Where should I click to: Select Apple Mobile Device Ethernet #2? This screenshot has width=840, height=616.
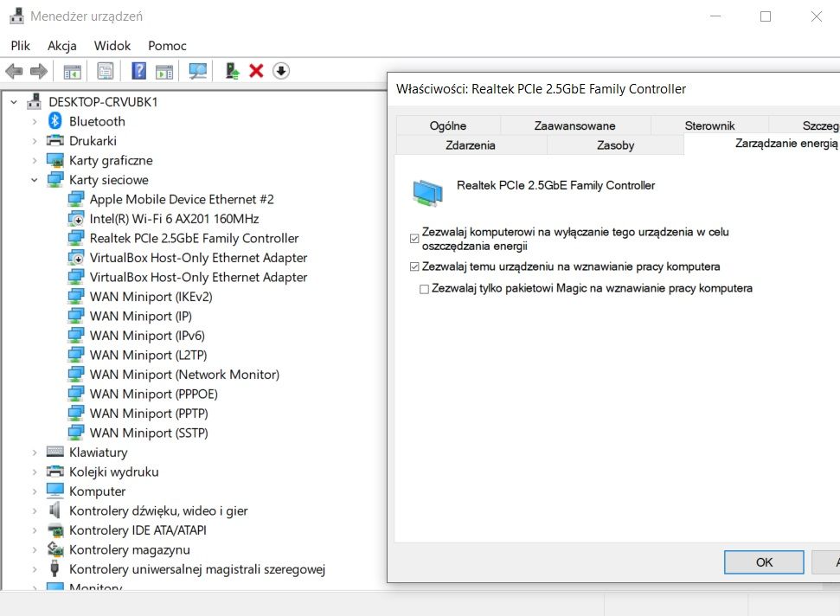click(182, 199)
